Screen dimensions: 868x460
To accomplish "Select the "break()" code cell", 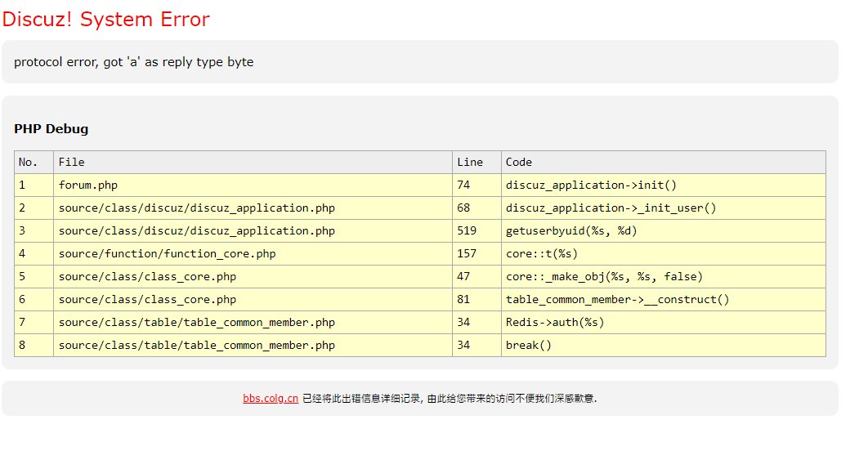I will [663, 346].
